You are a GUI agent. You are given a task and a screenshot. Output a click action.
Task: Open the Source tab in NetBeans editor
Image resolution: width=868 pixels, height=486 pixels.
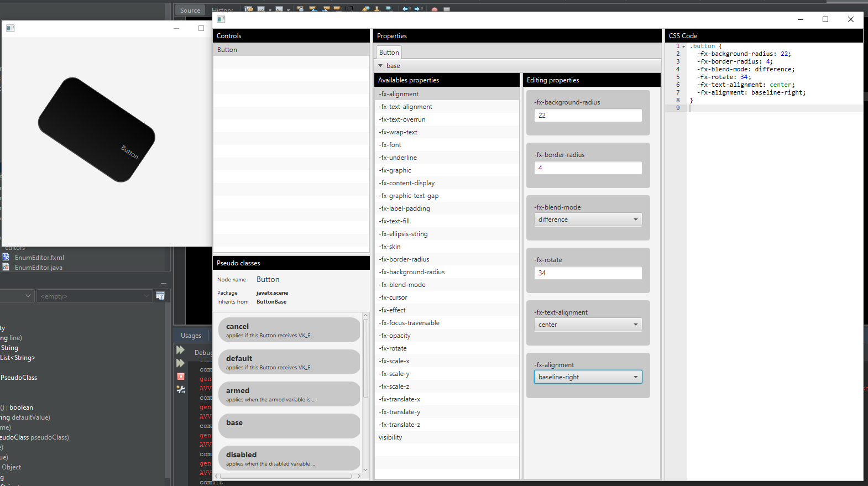click(190, 10)
